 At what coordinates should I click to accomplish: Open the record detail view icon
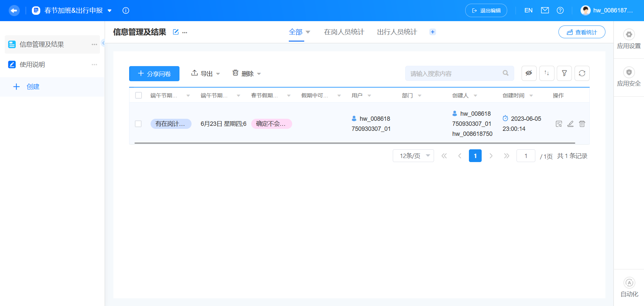[559, 124]
